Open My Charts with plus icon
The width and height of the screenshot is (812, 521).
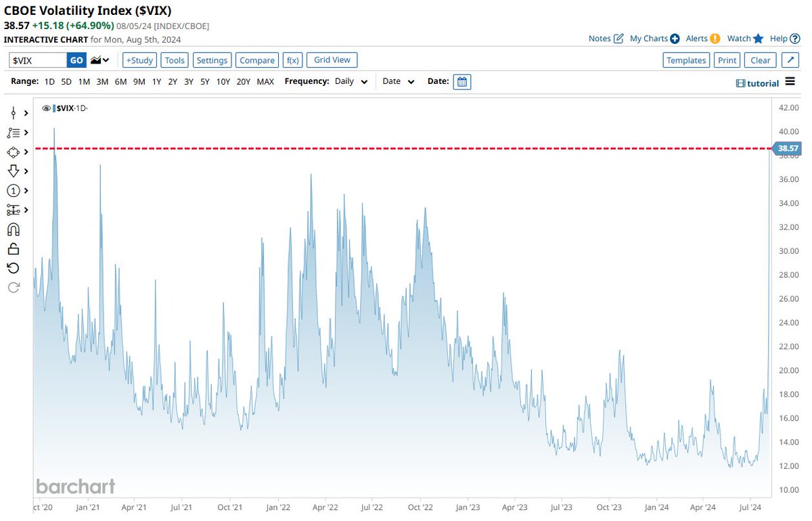(654, 39)
